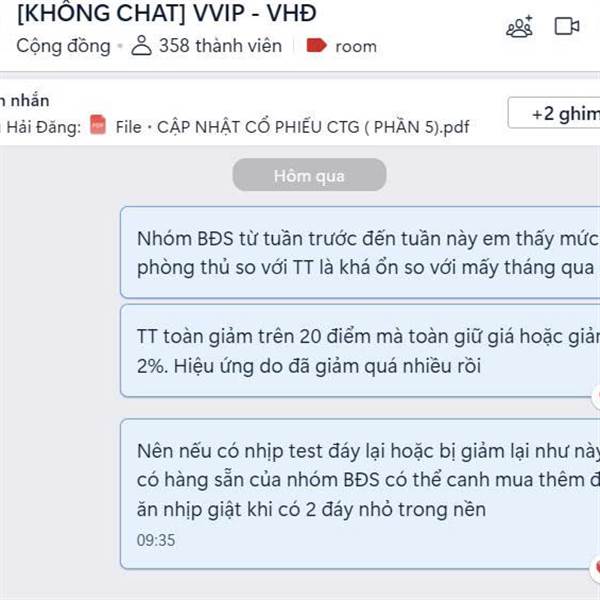Viewport: 600px width, 600px height.
Task: Click the room tag label text
Action: pyautogui.click(x=356, y=46)
